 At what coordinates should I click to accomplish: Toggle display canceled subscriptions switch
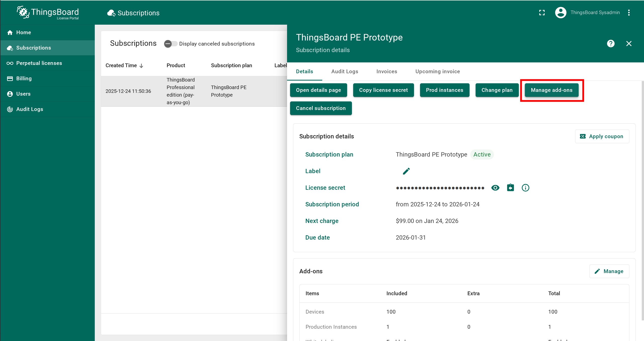point(170,44)
